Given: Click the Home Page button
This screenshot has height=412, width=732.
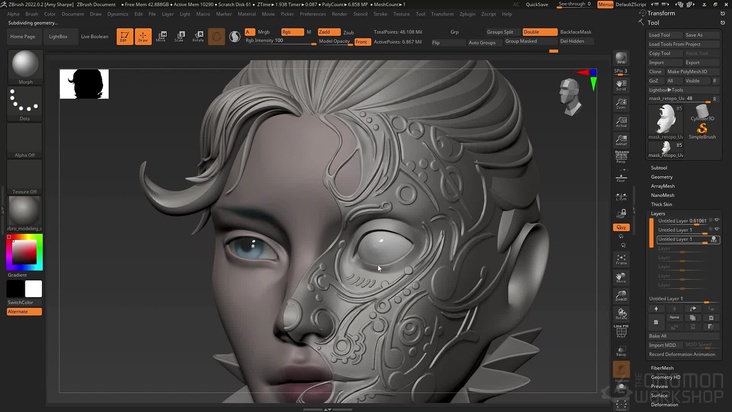Looking at the screenshot, I should (23, 36).
